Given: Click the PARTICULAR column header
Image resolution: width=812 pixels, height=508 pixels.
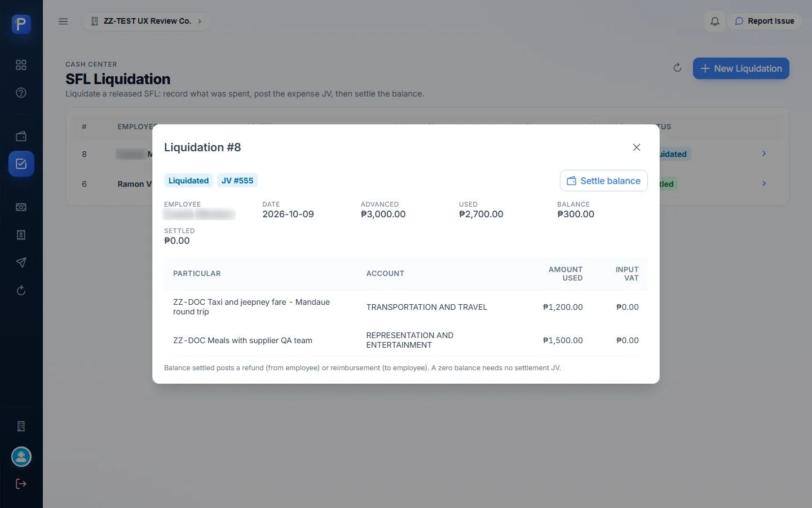Looking at the screenshot, I should tap(197, 274).
